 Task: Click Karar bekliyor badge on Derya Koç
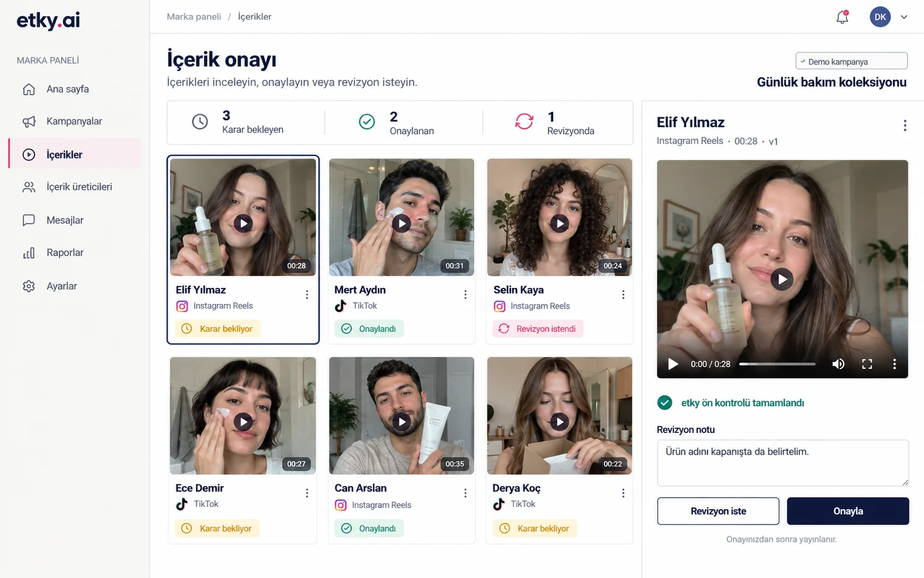[535, 528]
